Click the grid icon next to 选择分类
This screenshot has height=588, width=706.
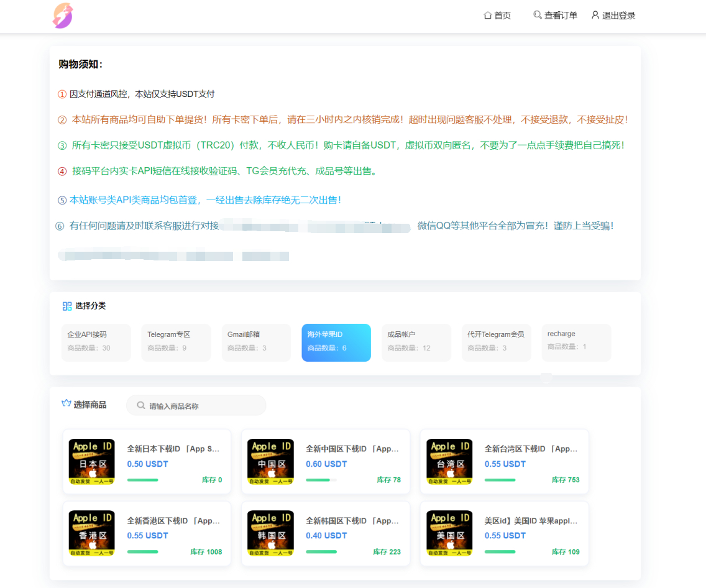pyautogui.click(x=67, y=306)
